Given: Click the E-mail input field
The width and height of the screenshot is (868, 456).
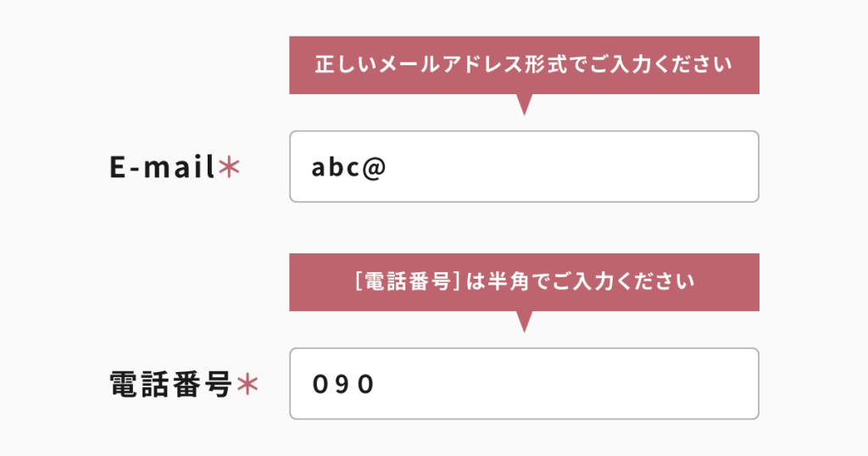Looking at the screenshot, I should [x=524, y=166].
